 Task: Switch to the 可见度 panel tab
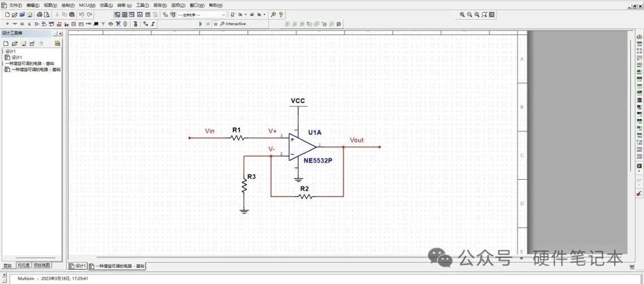[x=23, y=266]
